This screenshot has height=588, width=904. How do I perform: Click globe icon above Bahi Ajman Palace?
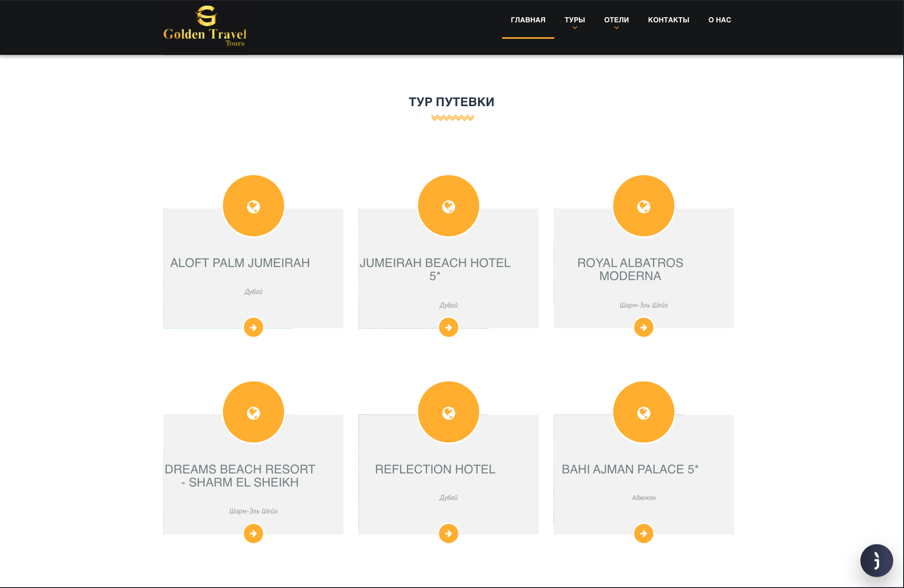[x=644, y=412]
